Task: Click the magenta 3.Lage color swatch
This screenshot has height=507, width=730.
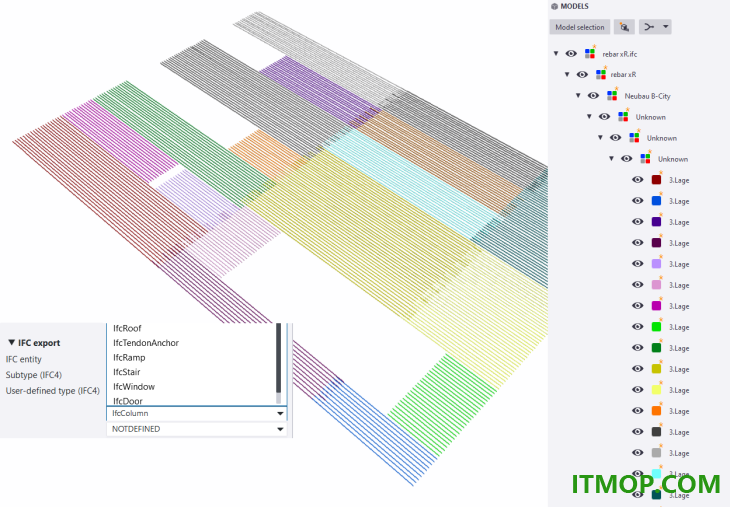Action: [656, 306]
